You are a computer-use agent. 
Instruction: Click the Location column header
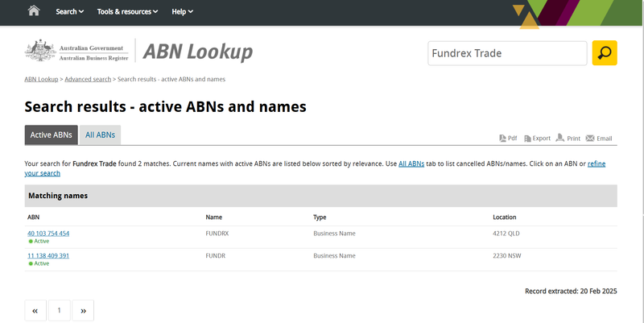[x=505, y=217]
